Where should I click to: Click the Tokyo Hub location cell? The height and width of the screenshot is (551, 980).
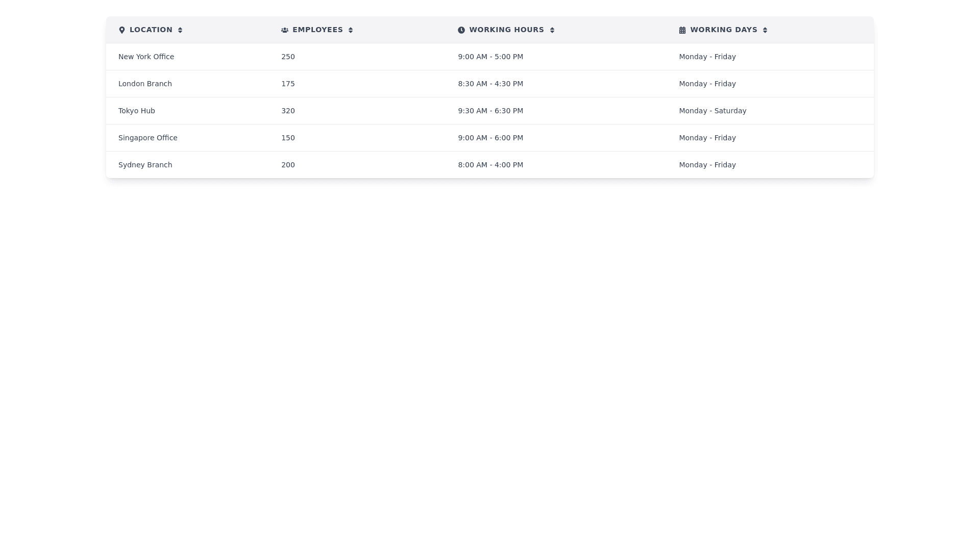pyautogui.click(x=137, y=111)
